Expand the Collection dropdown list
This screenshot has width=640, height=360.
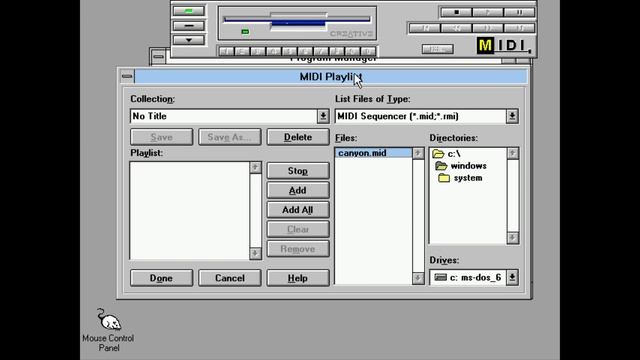(323, 116)
